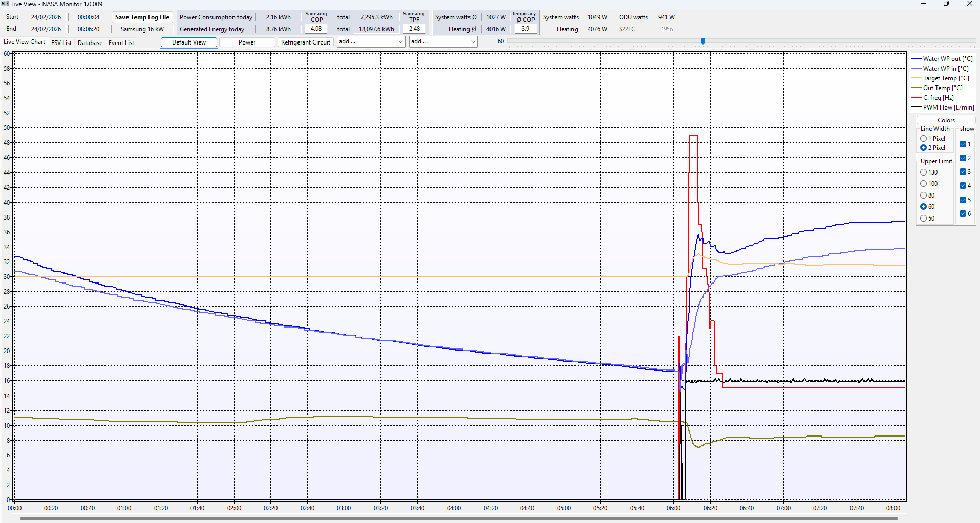The height and width of the screenshot is (523, 980).
Task: Pick the 50 upper limit option
Action: 924,219
